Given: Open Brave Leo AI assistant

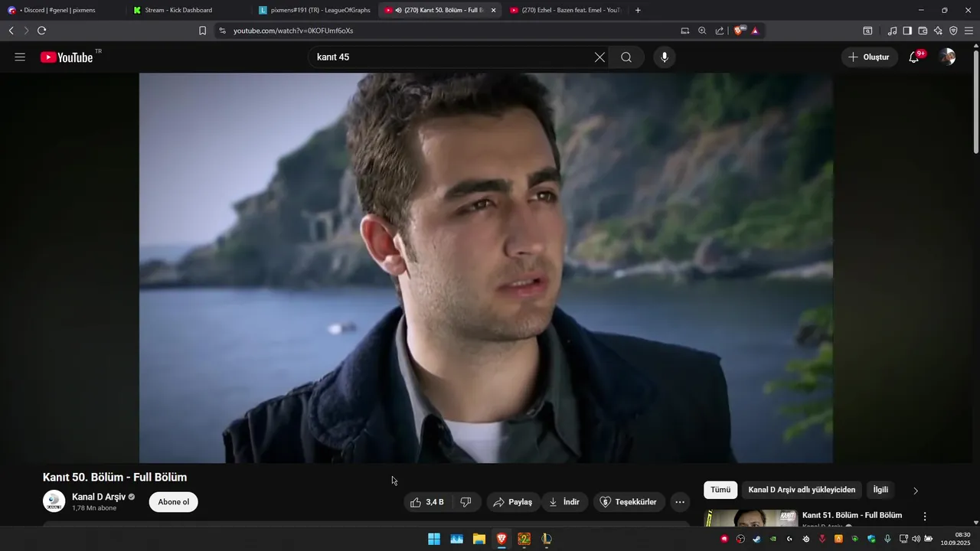Looking at the screenshot, I should click(x=938, y=31).
